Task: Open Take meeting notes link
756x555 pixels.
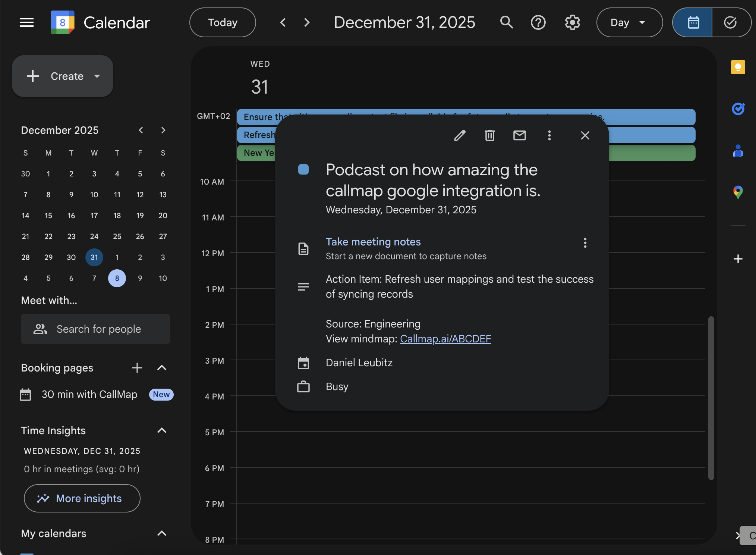Action: tap(373, 242)
